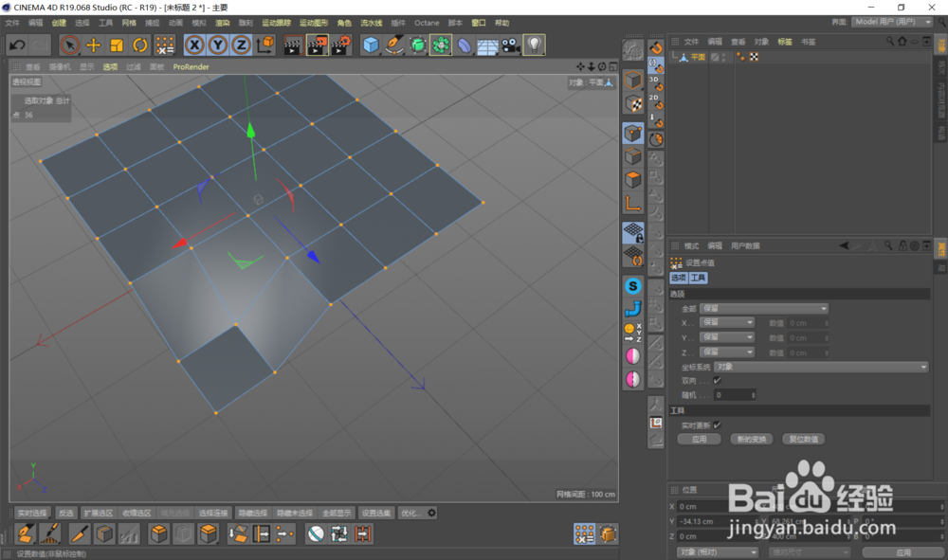Open the 坐标系统 对象 dropdown
Screen dimensions: 948x560
[821, 367]
